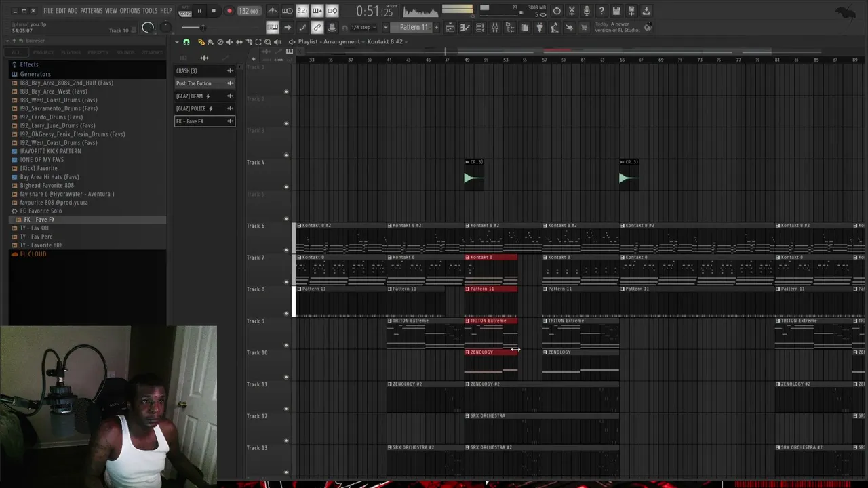868x488 pixels.
Task: Expand the FL CLOUD section
Action: pyautogui.click(x=33, y=254)
